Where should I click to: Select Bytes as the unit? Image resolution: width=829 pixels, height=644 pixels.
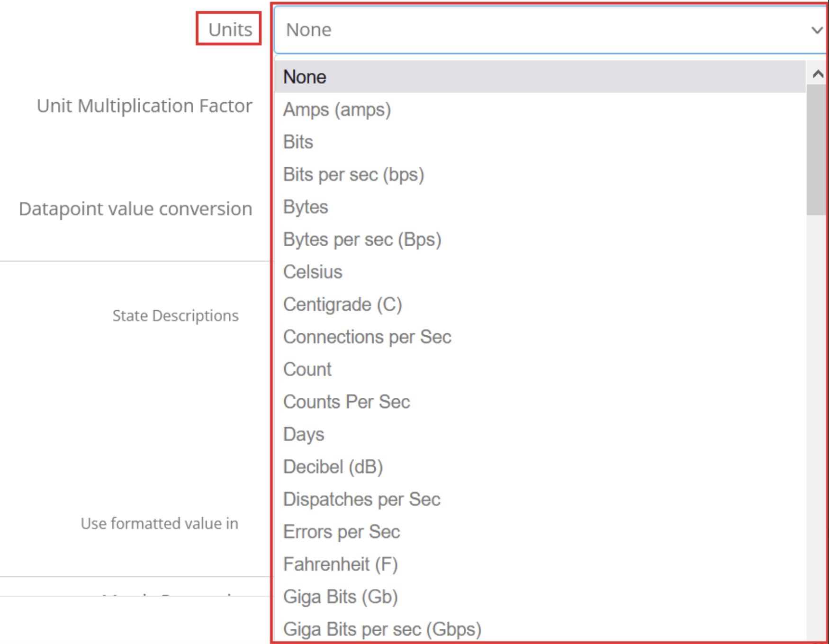coord(306,207)
